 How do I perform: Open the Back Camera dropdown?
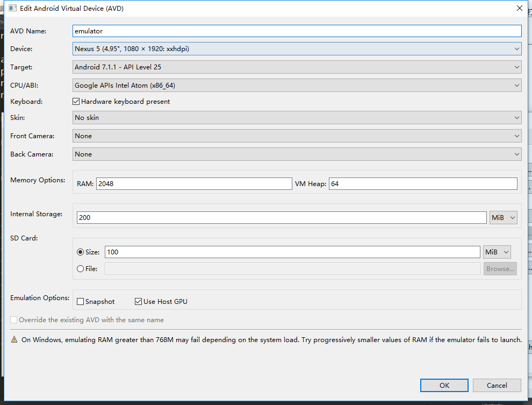[297, 154]
